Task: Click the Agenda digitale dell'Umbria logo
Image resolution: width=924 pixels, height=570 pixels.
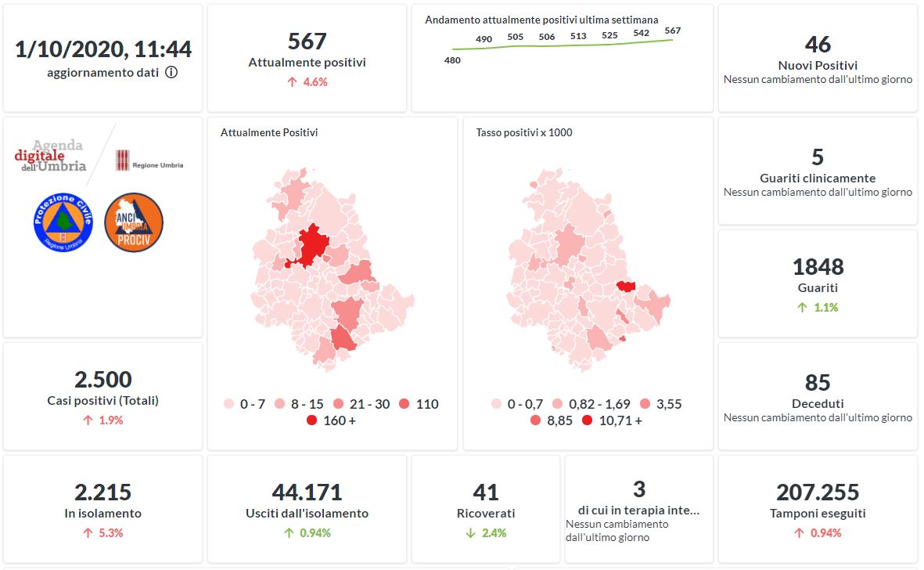Action: click(50, 155)
